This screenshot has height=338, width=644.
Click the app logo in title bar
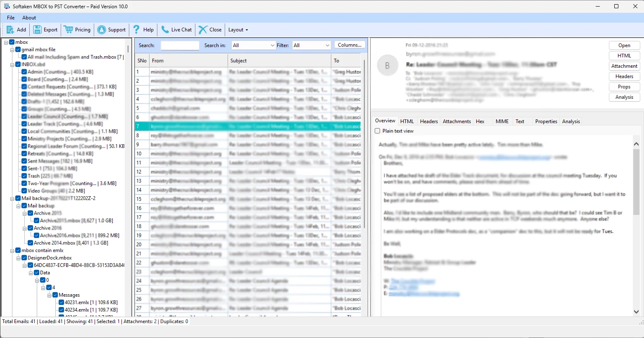7,6
